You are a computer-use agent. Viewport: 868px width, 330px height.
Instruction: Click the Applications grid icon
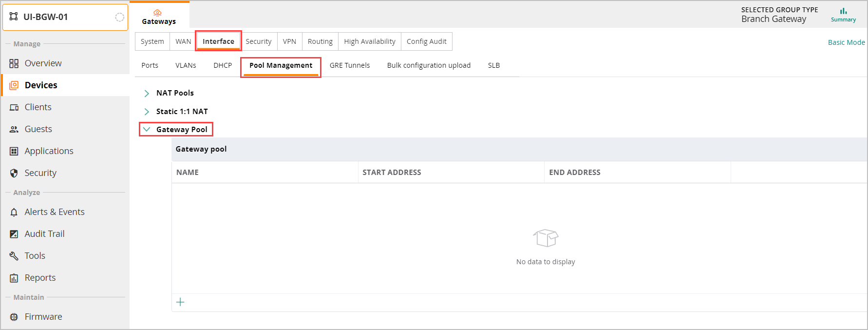click(x=14, y=151)
